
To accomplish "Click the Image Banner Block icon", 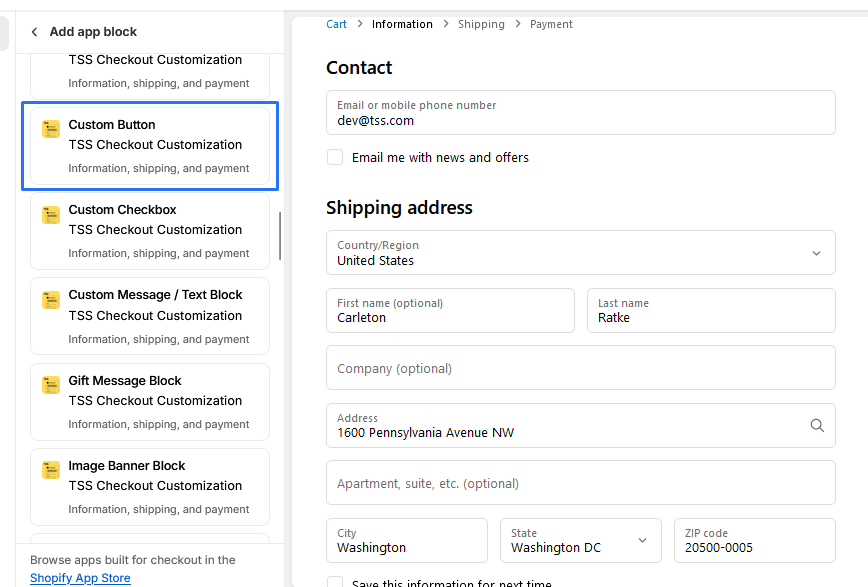I will 51,470.
